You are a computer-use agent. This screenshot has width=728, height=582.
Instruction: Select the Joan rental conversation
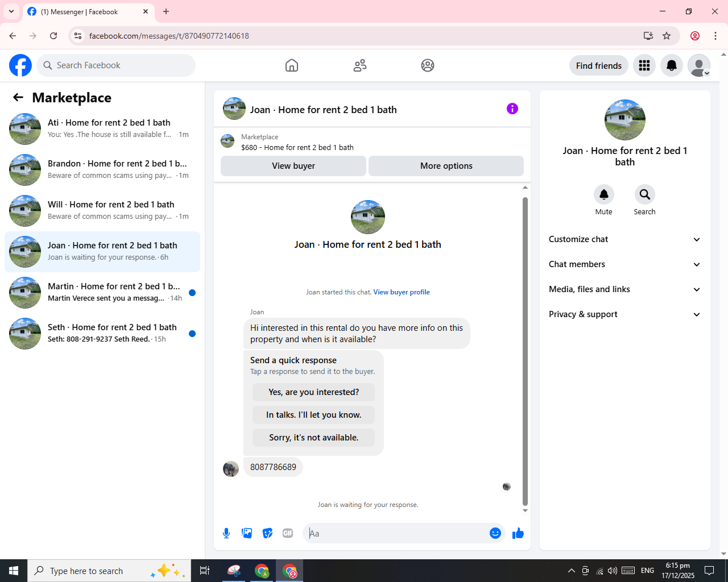coord(102,252)
